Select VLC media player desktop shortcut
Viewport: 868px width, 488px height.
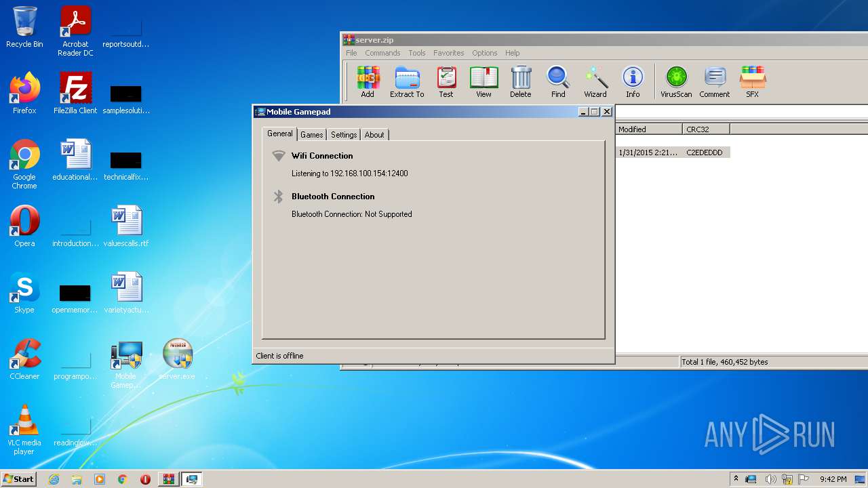click(24, 430)
